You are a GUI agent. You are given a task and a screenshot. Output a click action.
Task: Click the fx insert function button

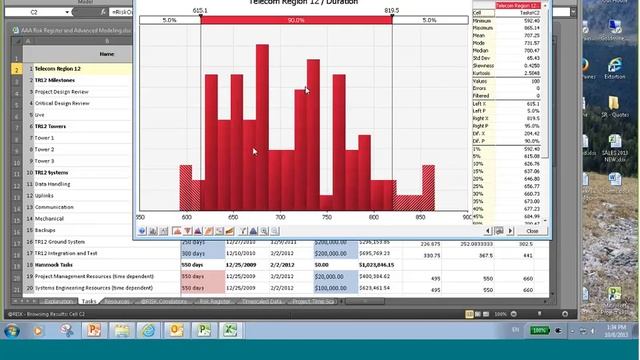coord(103,12)
